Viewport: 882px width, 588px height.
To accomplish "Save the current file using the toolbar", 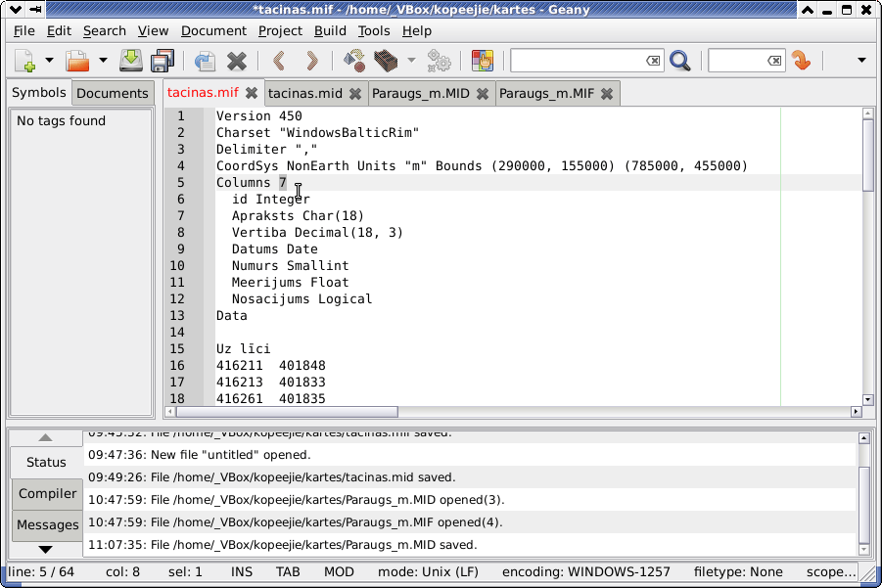I will pos(131,60).
